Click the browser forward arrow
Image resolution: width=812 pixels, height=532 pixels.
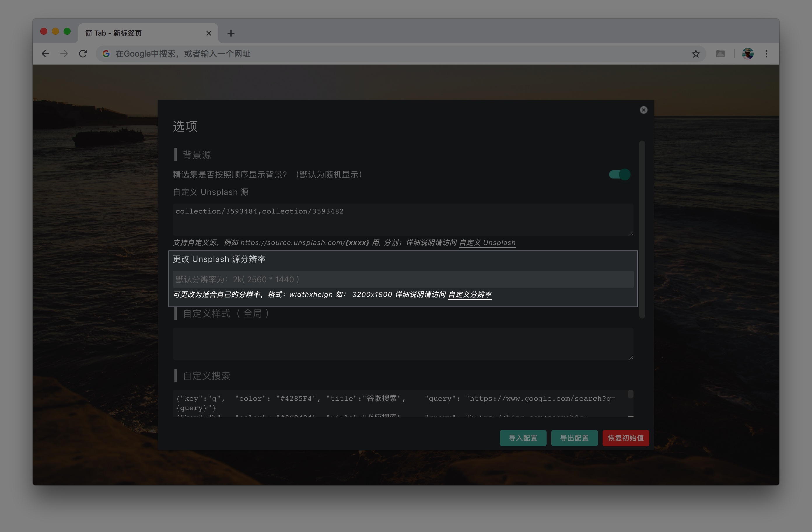pos(64,54)
